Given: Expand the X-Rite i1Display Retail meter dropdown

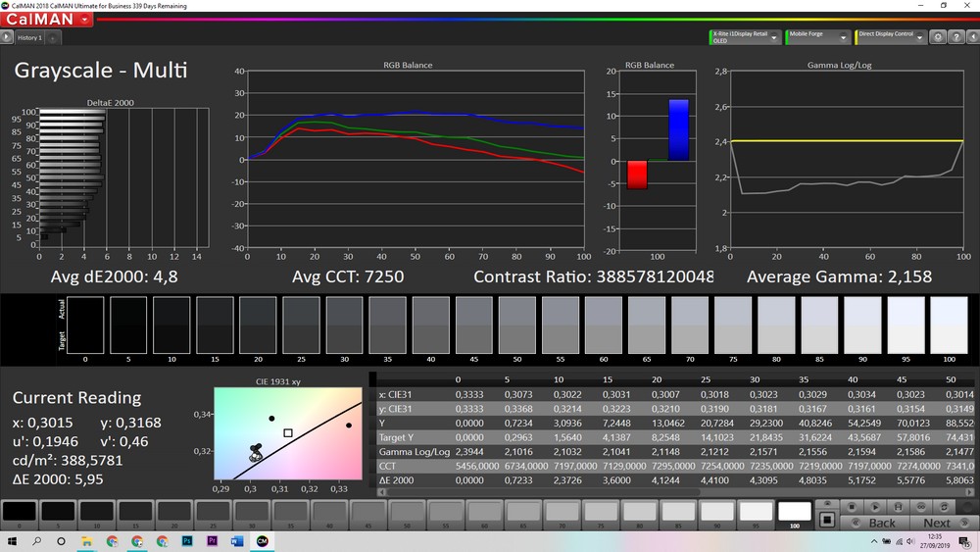Looking at the screenshot, I should point(774,37).
